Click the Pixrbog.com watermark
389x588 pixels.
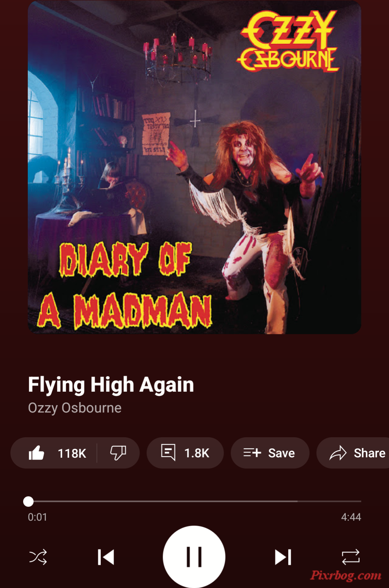click(346, 575)
